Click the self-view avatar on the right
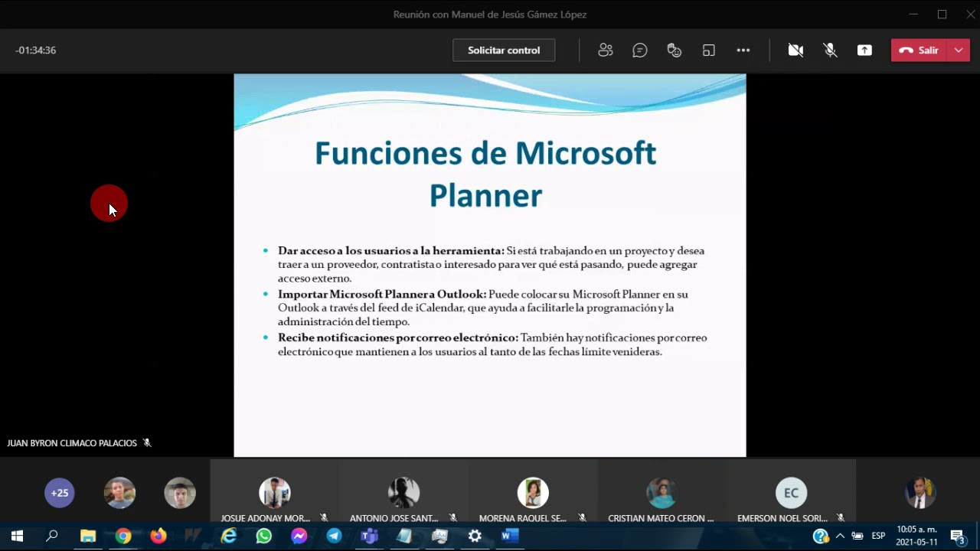Screen dimensions: 980x551 [920, 493]
